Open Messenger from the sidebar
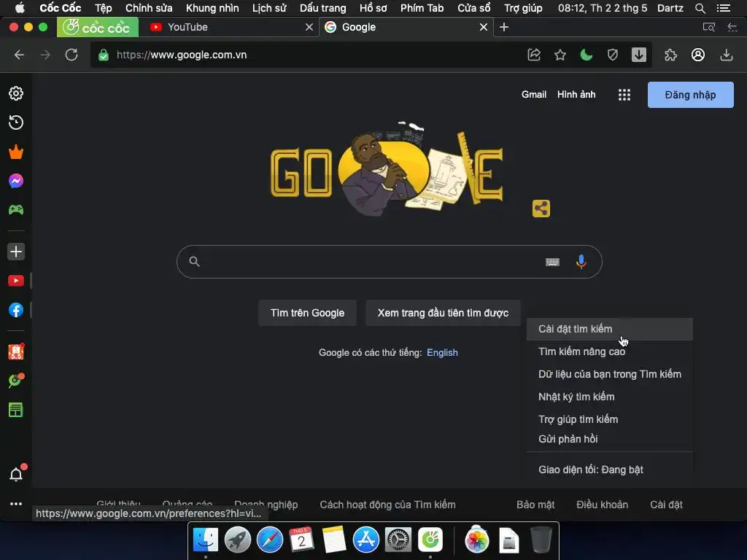Screen dimensions: 747x560 [16, 181]
